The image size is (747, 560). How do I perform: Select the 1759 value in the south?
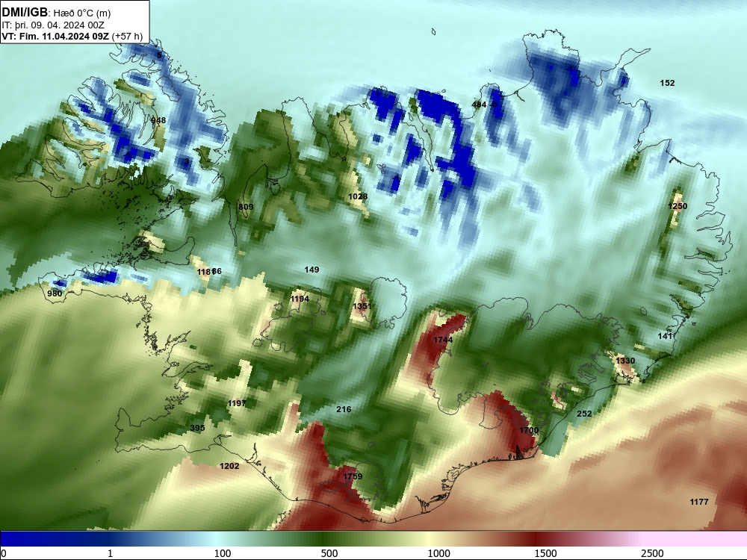pyautogui.click(x=353, y=476)
